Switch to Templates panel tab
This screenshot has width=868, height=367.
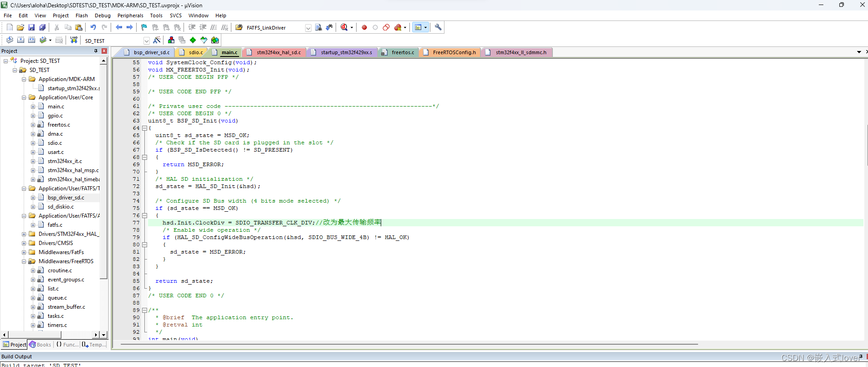94,345
